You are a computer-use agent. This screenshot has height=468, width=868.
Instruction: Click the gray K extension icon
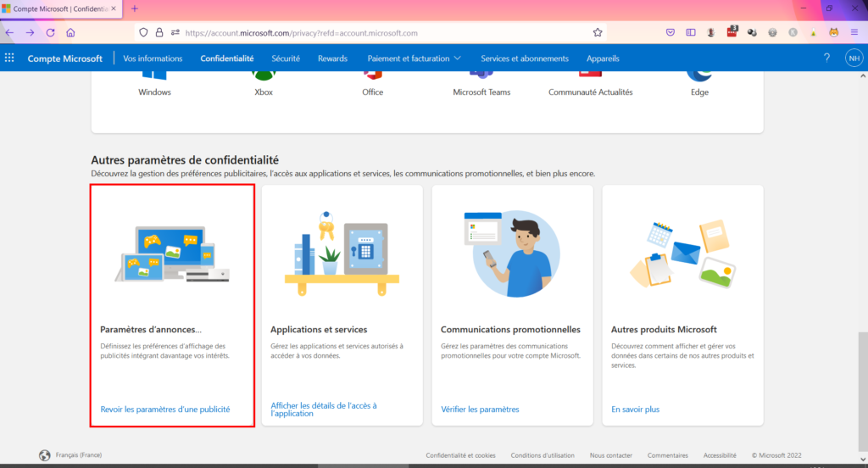pos(793,33)
